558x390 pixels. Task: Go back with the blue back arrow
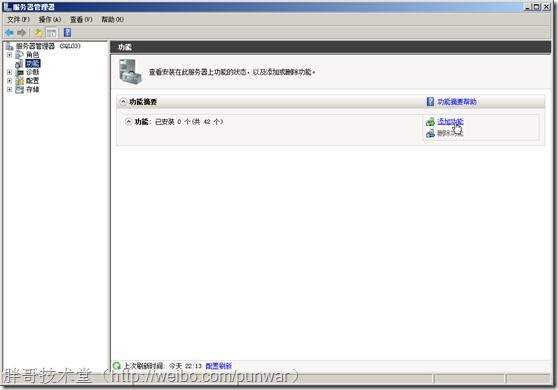9,33
